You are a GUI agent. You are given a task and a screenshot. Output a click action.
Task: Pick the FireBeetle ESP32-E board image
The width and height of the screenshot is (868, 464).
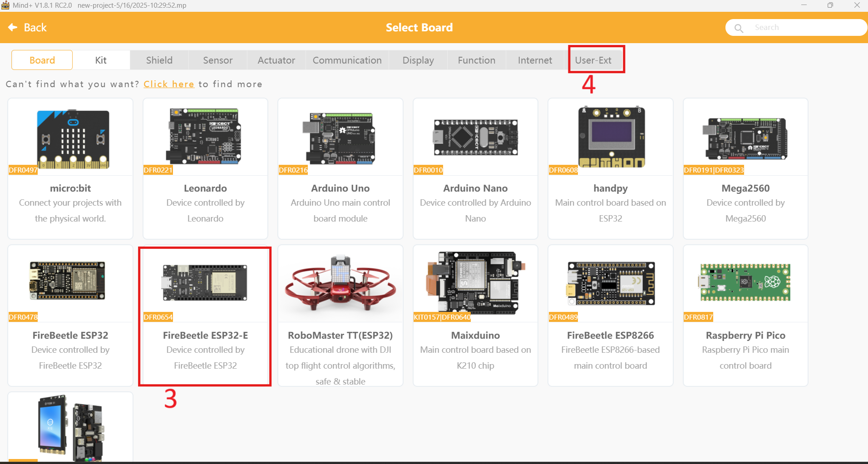pyautogui.click(x=204, y=282)
